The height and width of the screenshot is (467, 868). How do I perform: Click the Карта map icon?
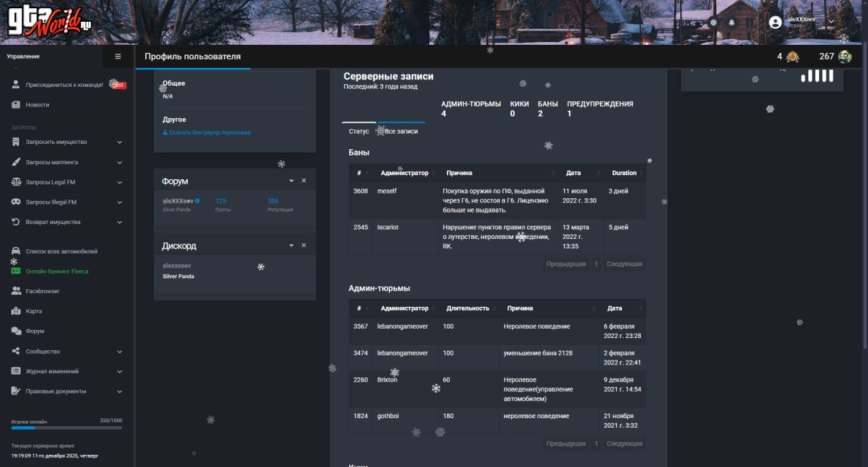tap(16, 311)
